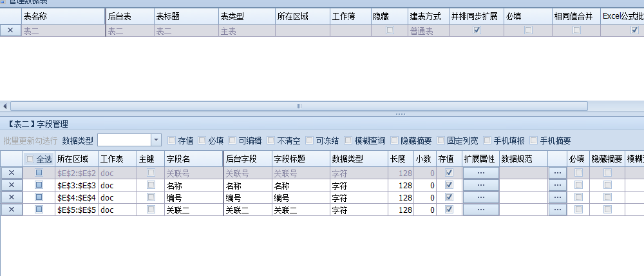Open the 数据类型 dropdown list

[156, 140]
